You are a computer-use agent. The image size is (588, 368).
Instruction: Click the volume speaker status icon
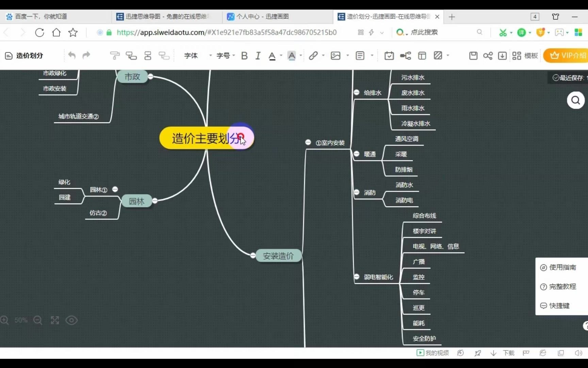tap(578, 353)
